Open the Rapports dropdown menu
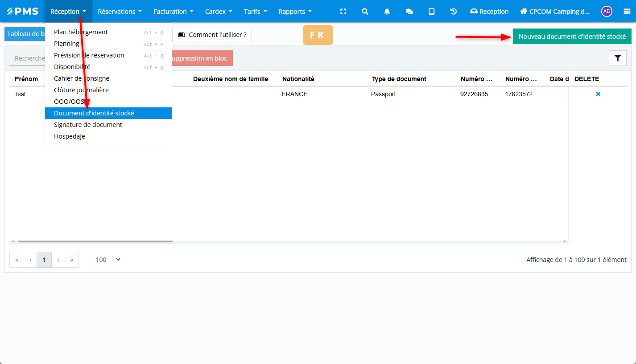Image resolution: width=636 pixels, height=364 pixels. click(295, 12)
